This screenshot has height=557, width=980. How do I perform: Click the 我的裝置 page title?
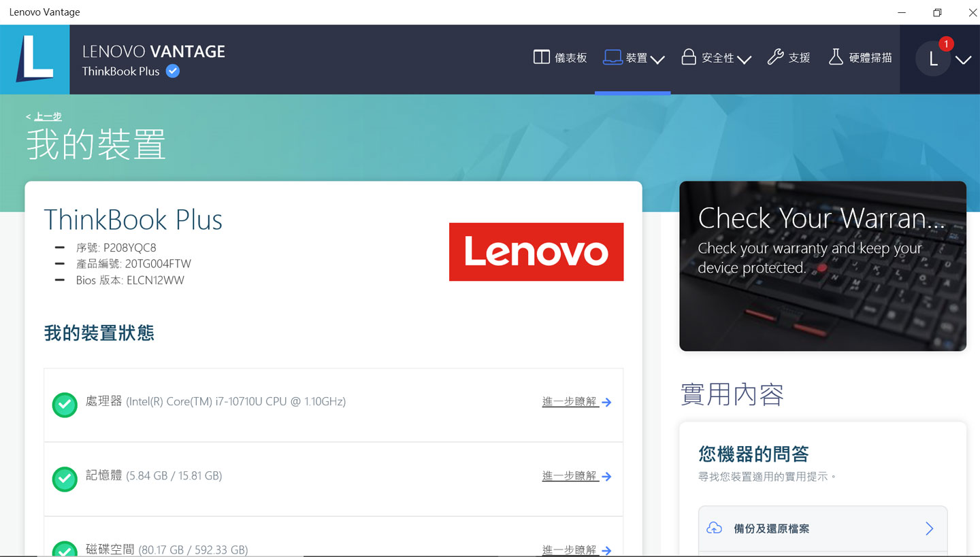[x=96, y=145]
